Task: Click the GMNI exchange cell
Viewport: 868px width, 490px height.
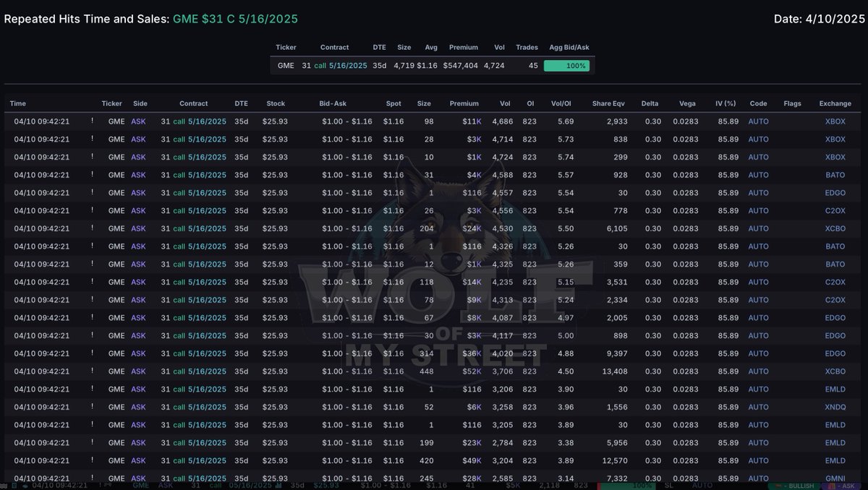Action: click(835, 478)
